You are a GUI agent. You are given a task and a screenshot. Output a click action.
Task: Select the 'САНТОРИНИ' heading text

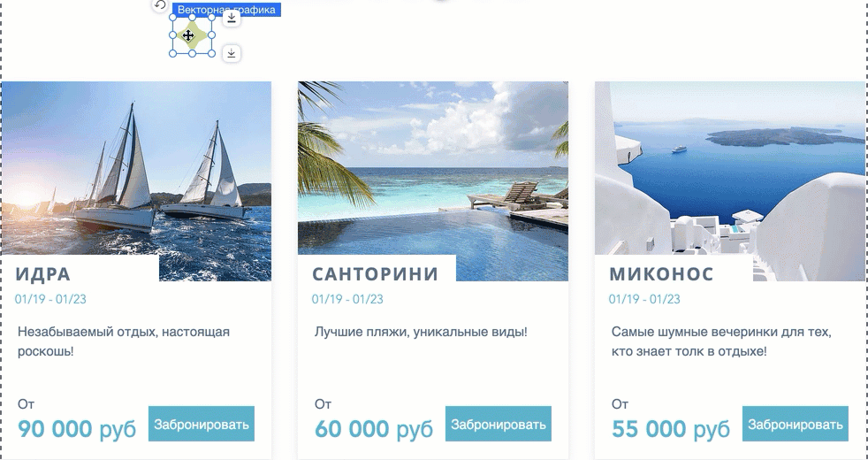376,273
